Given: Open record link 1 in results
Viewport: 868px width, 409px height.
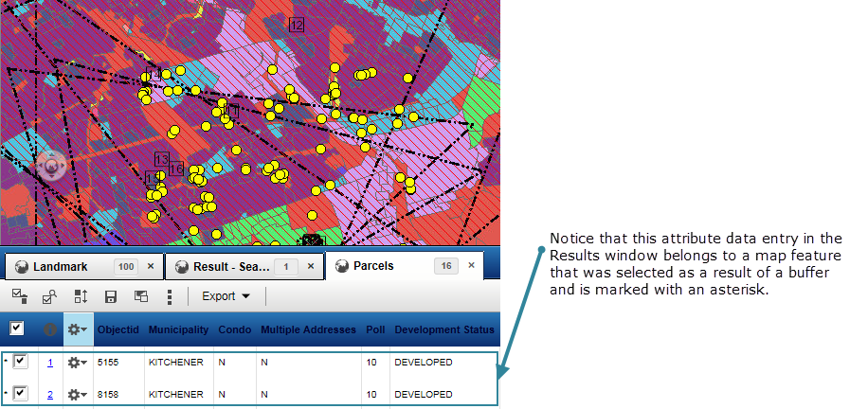Looking at the screenshot, I should click(49, 363).
